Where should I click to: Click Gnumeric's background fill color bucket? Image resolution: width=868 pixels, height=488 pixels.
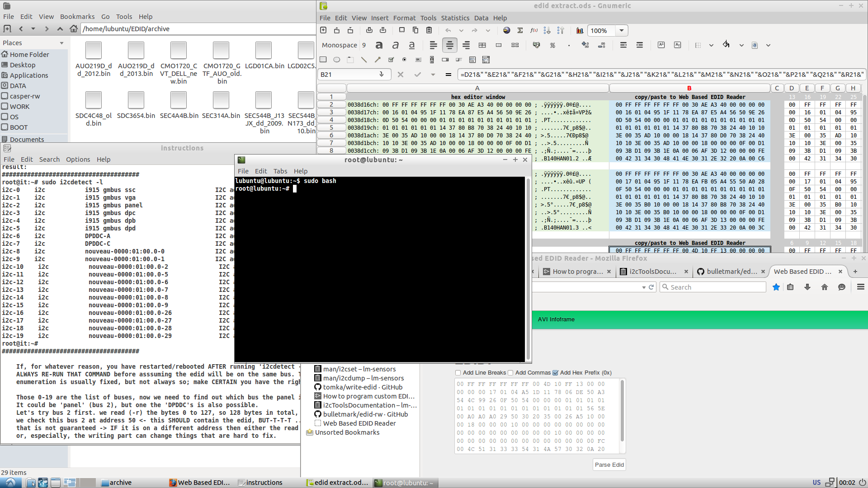click(x=726, y=44)
